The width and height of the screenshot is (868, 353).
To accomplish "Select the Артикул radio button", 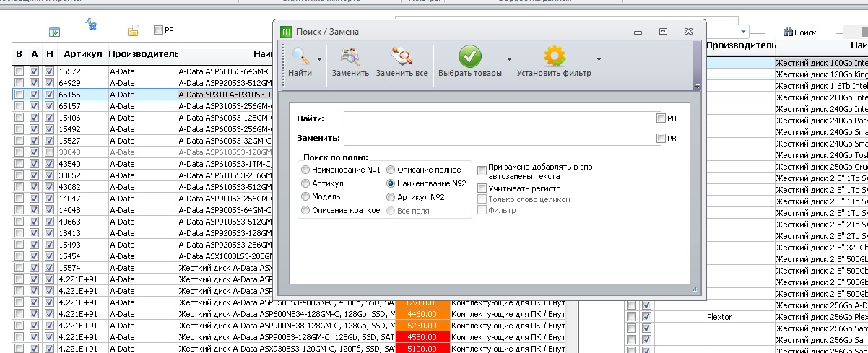I will coord(306,183).
